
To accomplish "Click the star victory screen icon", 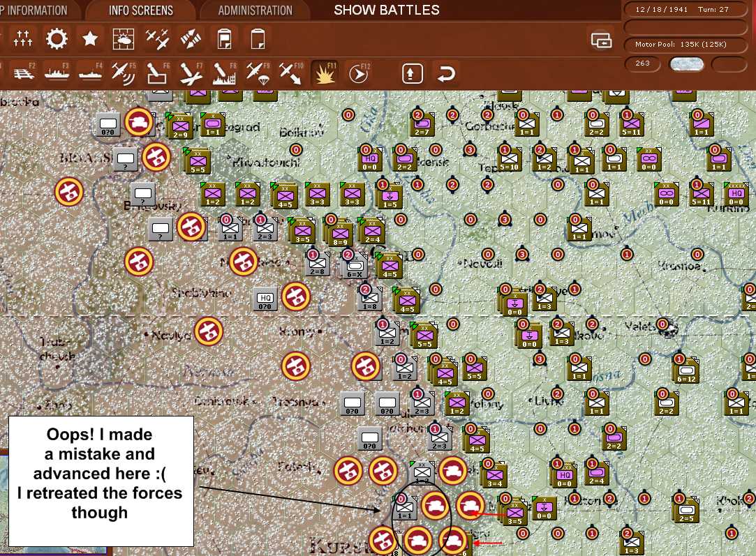I will (x=90, y=38).
